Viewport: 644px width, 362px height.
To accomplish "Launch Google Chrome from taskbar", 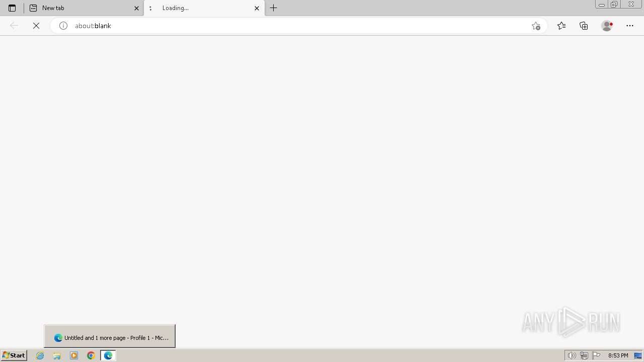I will (91, 355).
